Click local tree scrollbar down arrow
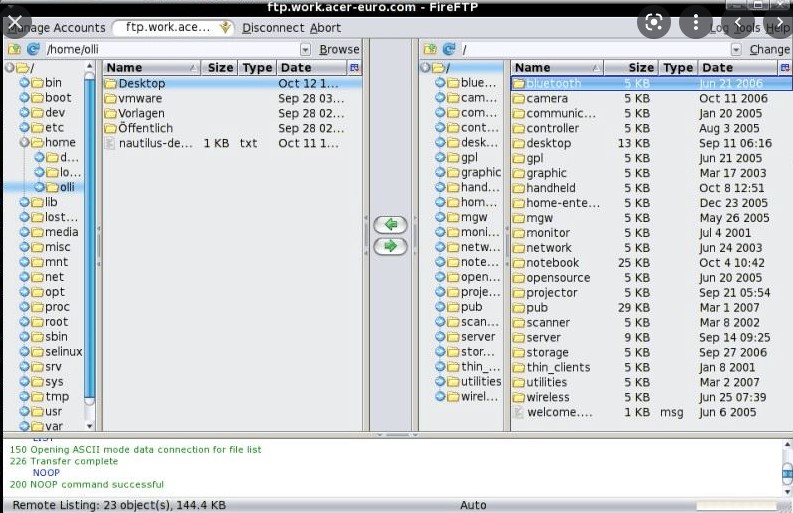The width and height of the screenshot is (793, 513). [x=90, y=426]
